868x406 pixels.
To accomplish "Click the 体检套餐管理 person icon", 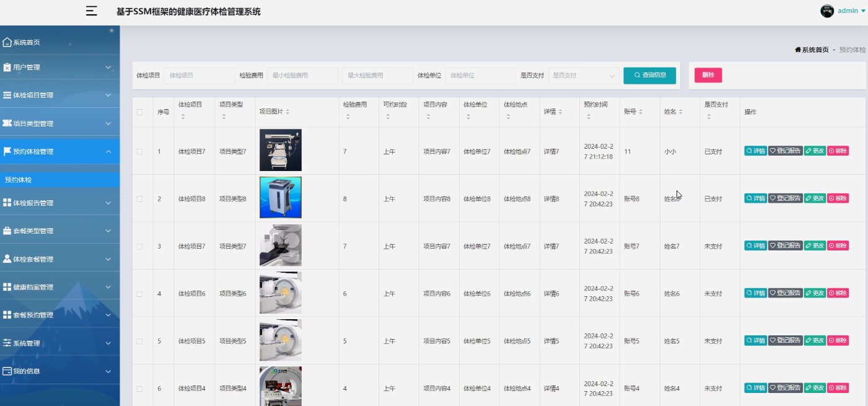I will tap(7, 259).
